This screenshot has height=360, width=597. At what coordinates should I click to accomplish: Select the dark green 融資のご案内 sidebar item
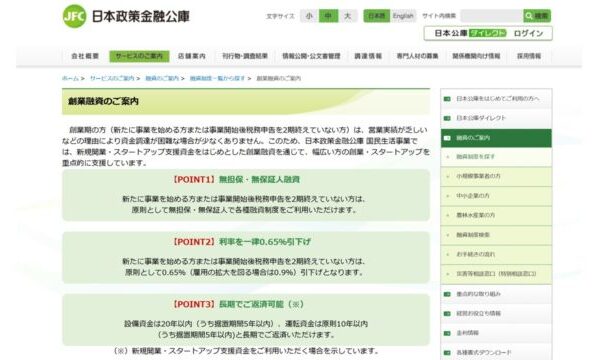[496, 138]
